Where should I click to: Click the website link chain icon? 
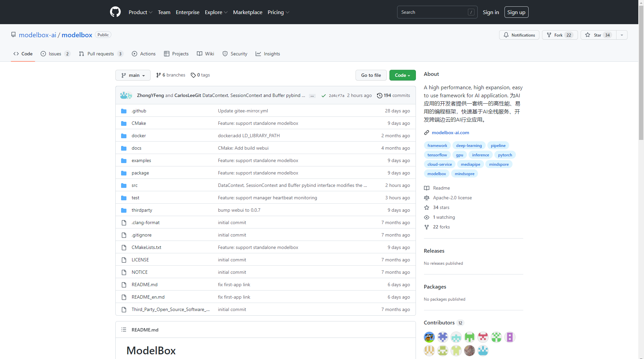pos(427,133)
